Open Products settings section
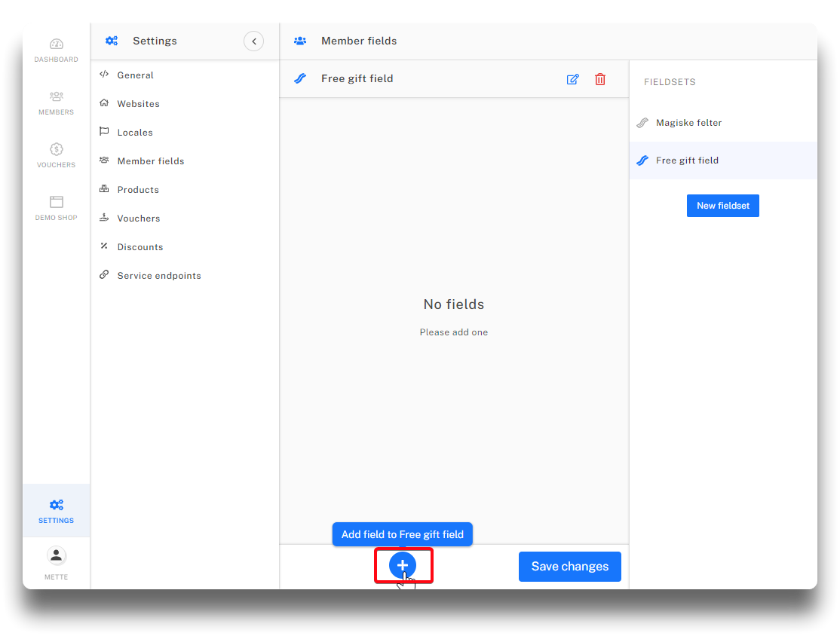The width and height of the screenshot is (840, 636). click(138, 190)
